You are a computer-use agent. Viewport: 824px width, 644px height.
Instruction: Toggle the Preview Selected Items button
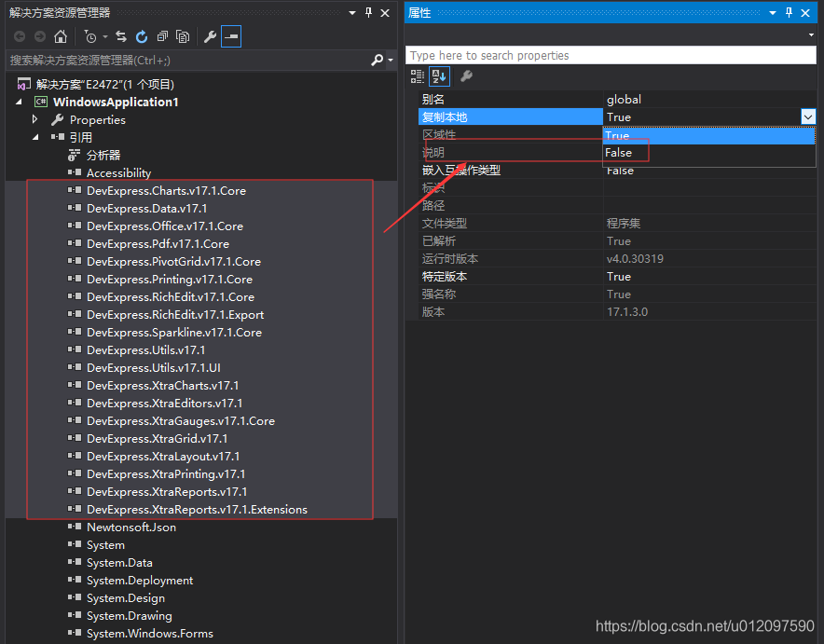(x=231, y=36)
